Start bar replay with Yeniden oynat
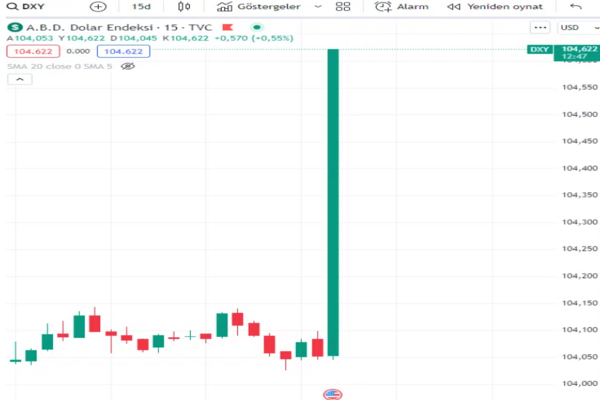This screenshot has height=400, width=600. pos(494,6)
